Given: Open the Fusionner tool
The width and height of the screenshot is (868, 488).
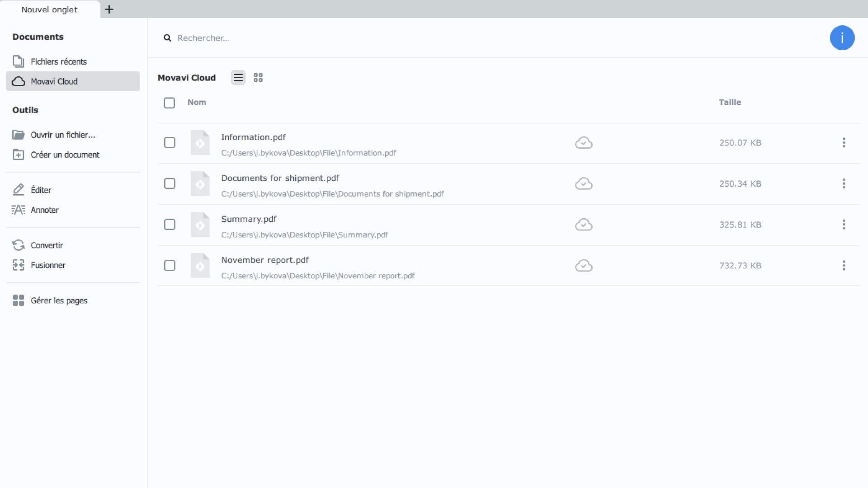Looking at the screenshot, I should 73,265.
